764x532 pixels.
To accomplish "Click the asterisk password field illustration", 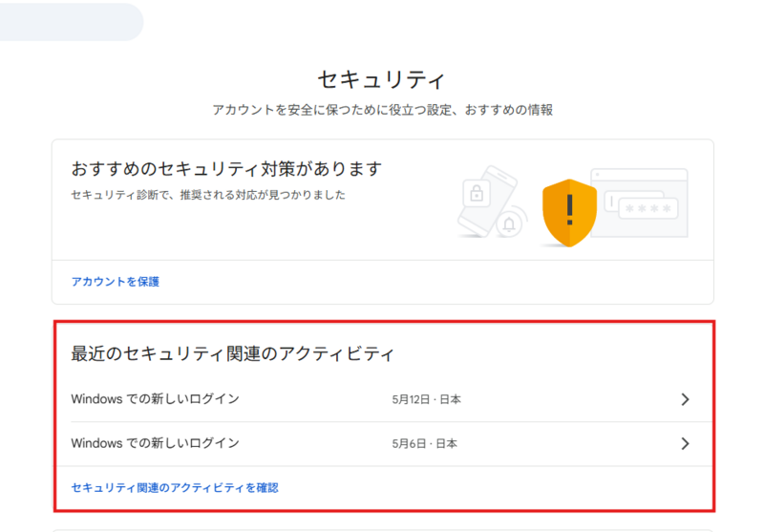I will click(x=647, y=208).
